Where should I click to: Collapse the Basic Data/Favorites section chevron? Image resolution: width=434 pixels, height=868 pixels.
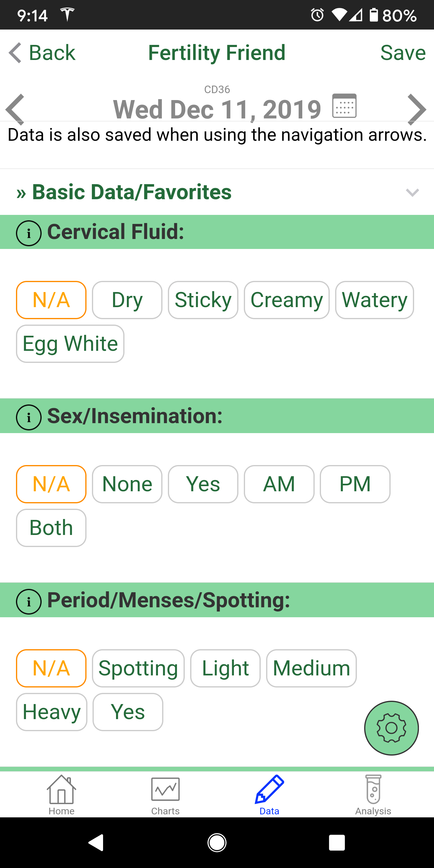click(412, 192)
